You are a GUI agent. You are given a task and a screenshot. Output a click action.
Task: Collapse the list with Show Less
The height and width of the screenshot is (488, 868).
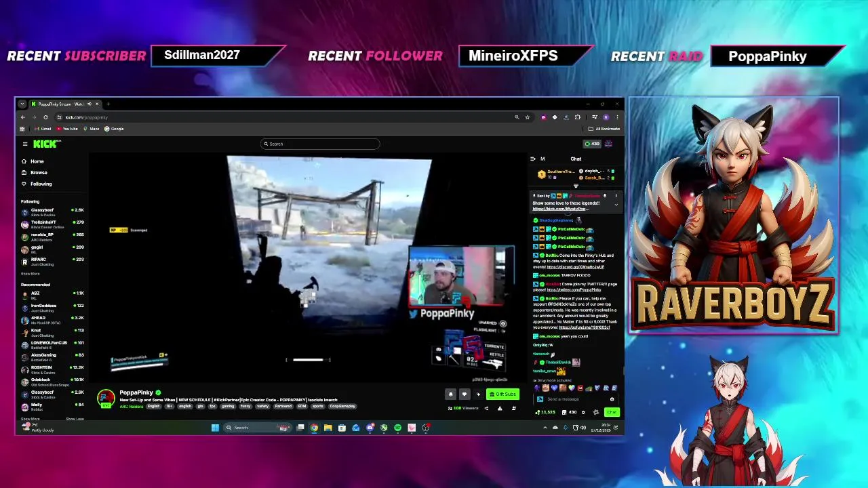click(75, 419)
